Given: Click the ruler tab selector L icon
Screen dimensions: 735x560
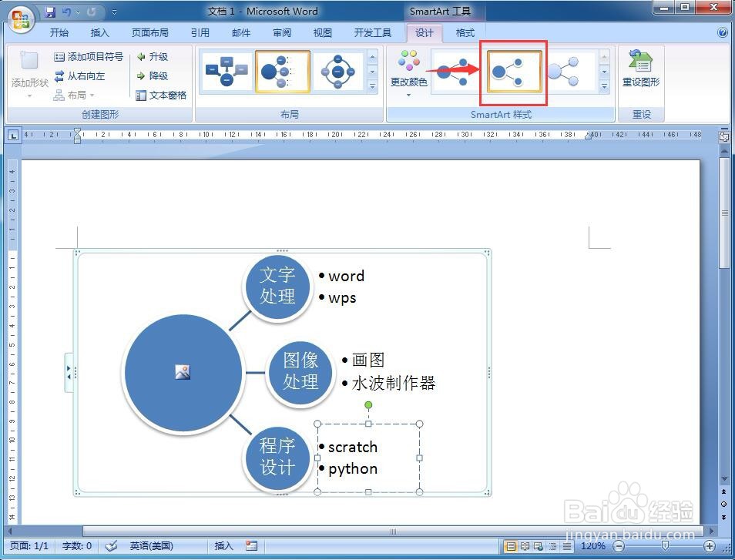Looking at the screenshot, I should [x=12, y=136].
